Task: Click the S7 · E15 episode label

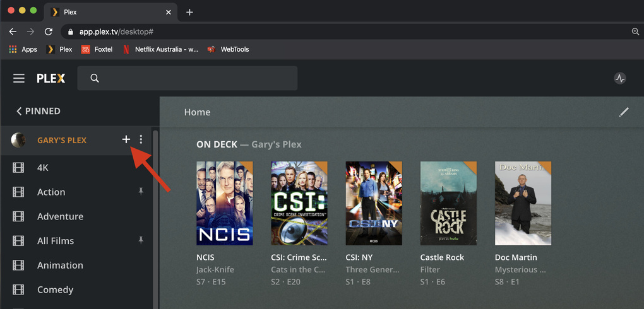Action: click(211, 282)
